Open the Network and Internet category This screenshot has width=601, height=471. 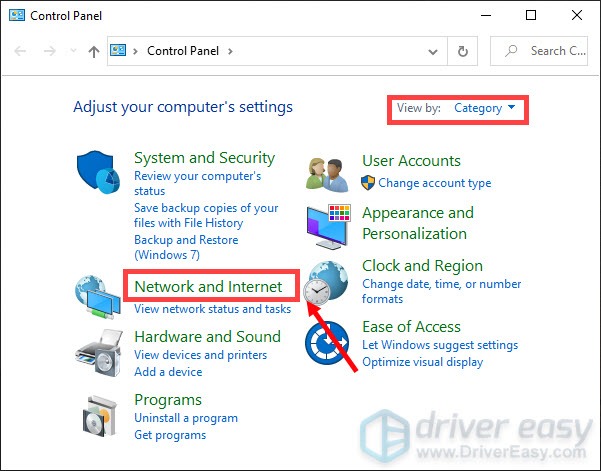click(x=208, y=287)
